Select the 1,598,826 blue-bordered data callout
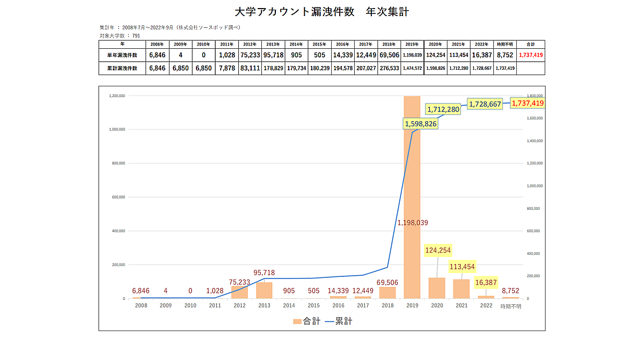 tap(421, 124)
